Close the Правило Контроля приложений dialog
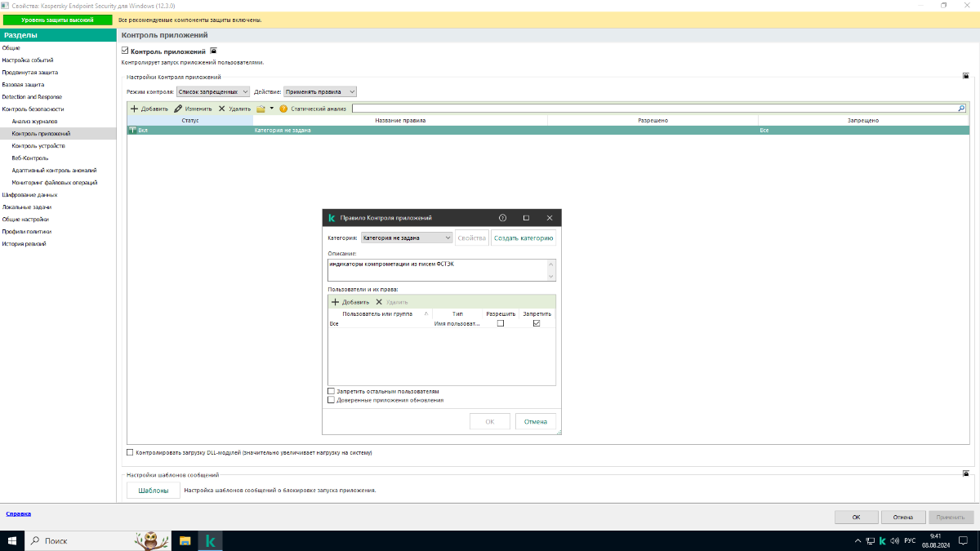The width and height of the screenshot is (980, 551). [550, 218]
